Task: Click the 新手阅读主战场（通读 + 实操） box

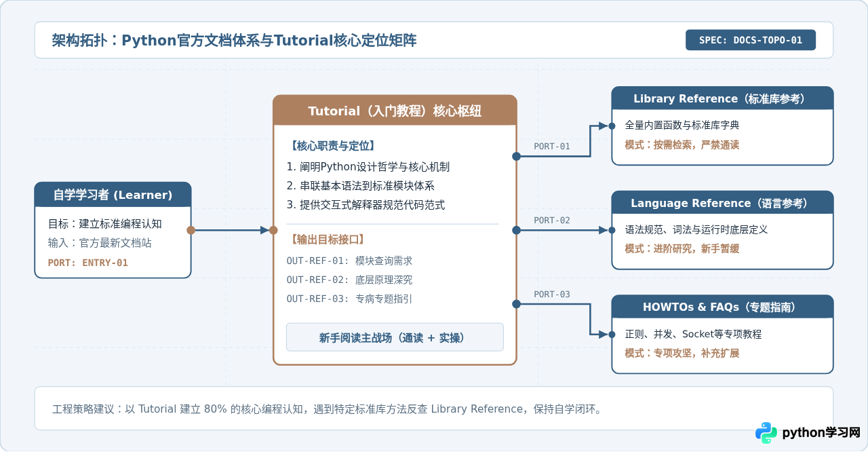Action: 395,337
